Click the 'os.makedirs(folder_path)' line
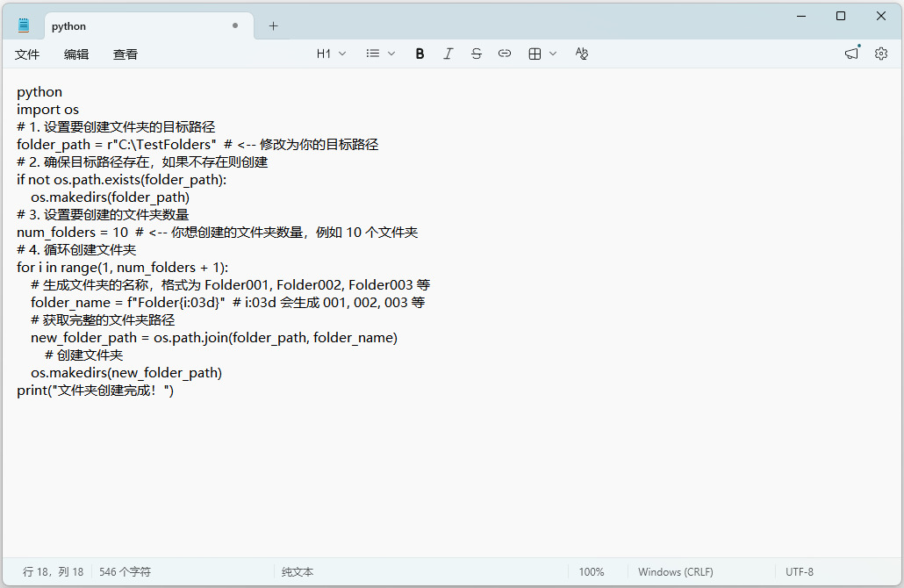Image resolution: width=904 pixels, height=588 pixels. [110, 197]
